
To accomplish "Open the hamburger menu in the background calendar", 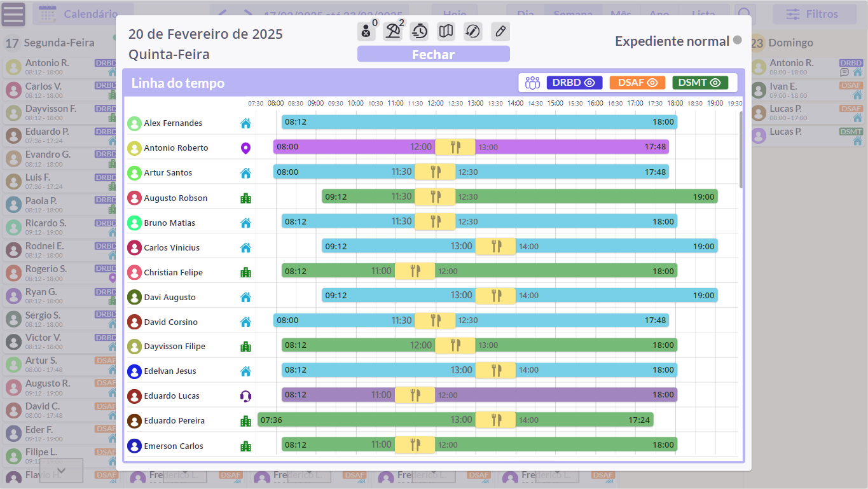I will (x=13, y=14).
